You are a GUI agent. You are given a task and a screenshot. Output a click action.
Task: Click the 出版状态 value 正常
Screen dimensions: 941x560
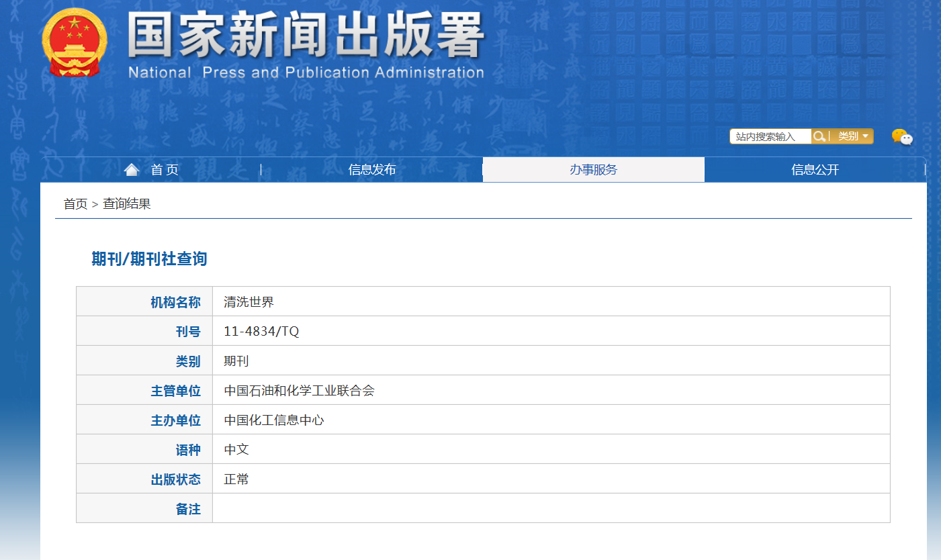click(x=236, y=479)
